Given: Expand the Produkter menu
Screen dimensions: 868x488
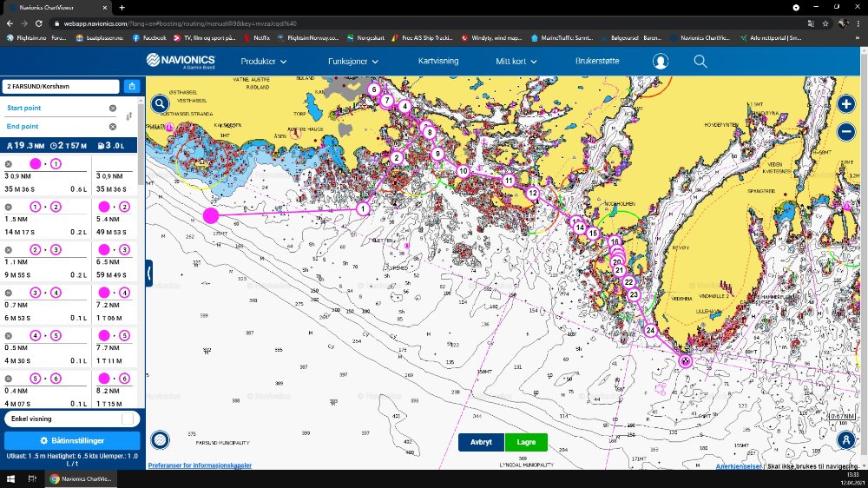Looking at the screenshot, I should point(264,62).
